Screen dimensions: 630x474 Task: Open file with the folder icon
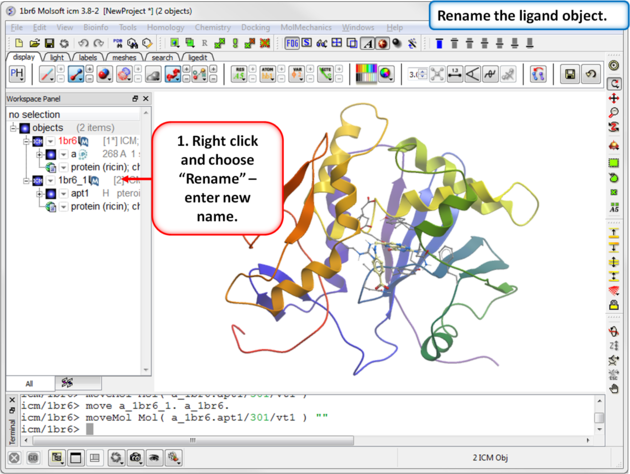35,44
